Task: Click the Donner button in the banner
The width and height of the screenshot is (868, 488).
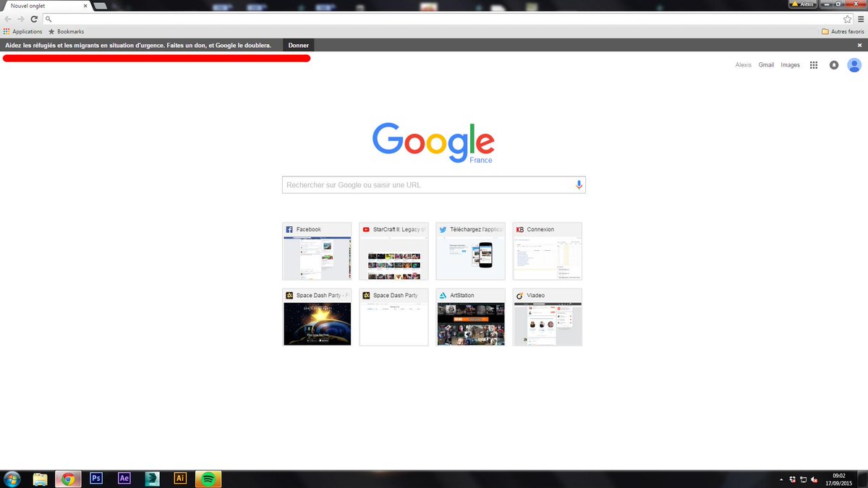Action: point(299,45)
